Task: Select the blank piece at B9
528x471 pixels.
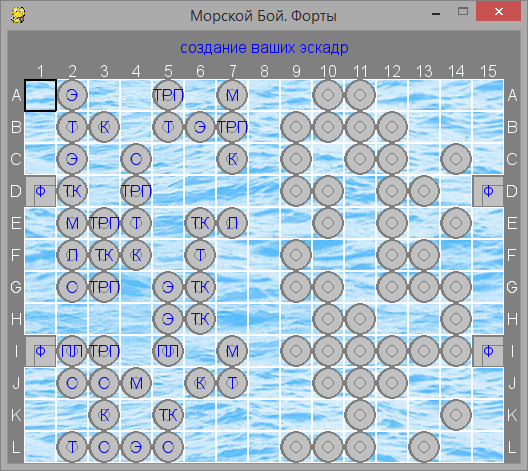Action: (296, 127)
